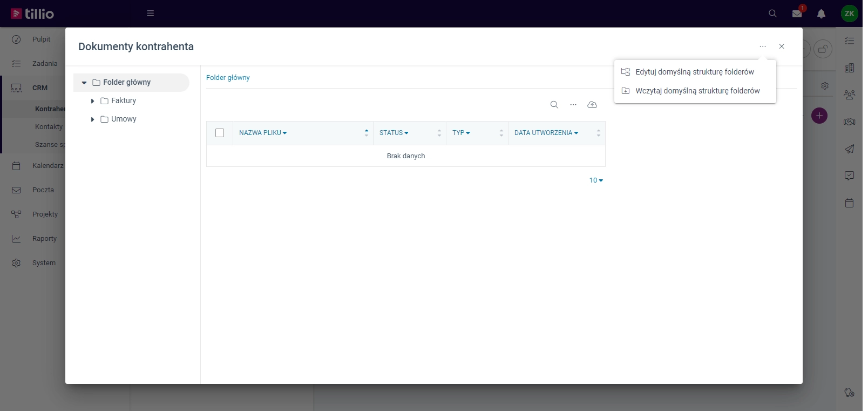Viewport: 868px width, 411px height.
Task: Search files with magnifier icon
Action: pyautogui.click(x=554, y=105)
